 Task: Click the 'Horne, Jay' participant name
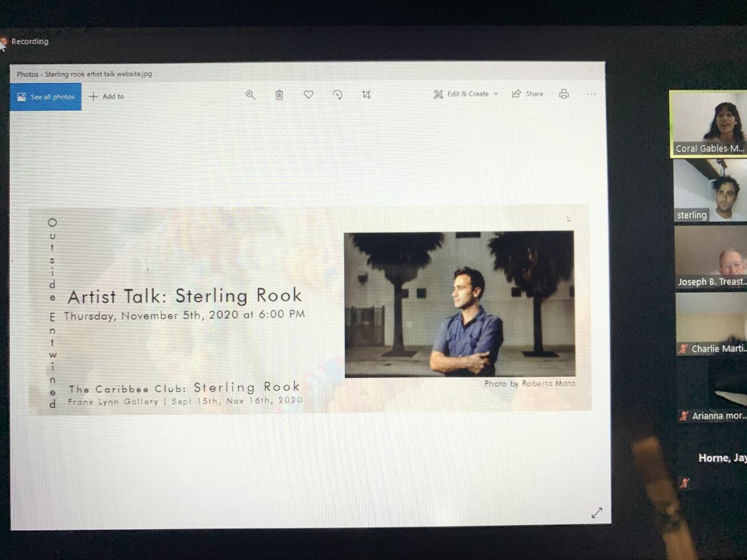click(x=722, y=458)
